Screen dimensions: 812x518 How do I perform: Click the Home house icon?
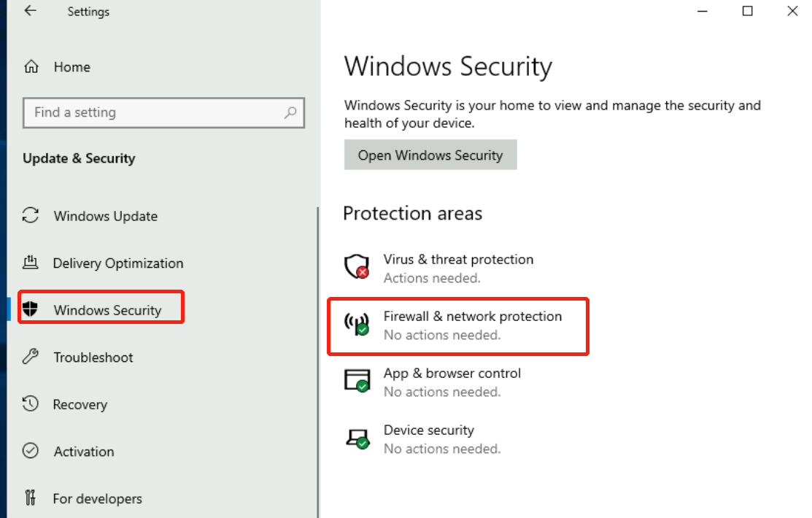coord(31,67)
